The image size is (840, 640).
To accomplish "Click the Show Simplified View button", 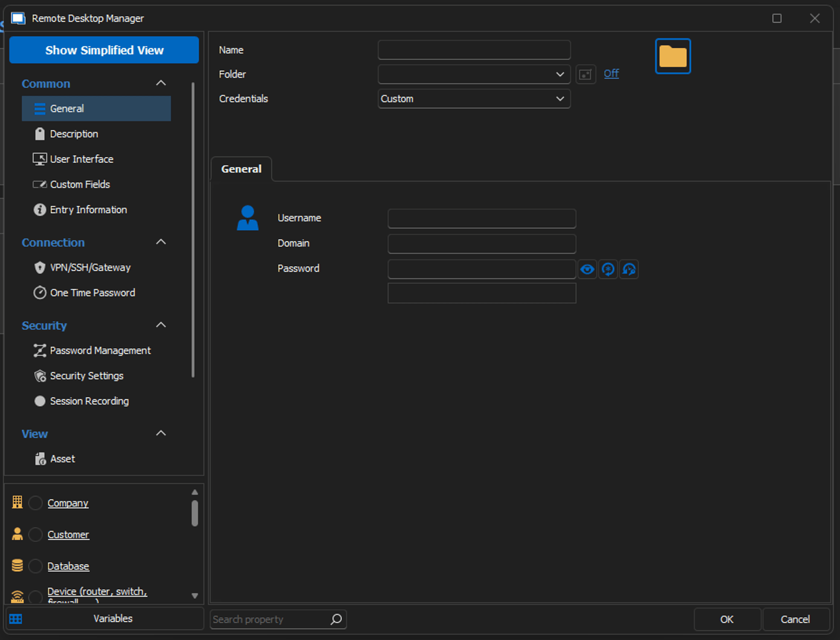I will pos(105,50).
